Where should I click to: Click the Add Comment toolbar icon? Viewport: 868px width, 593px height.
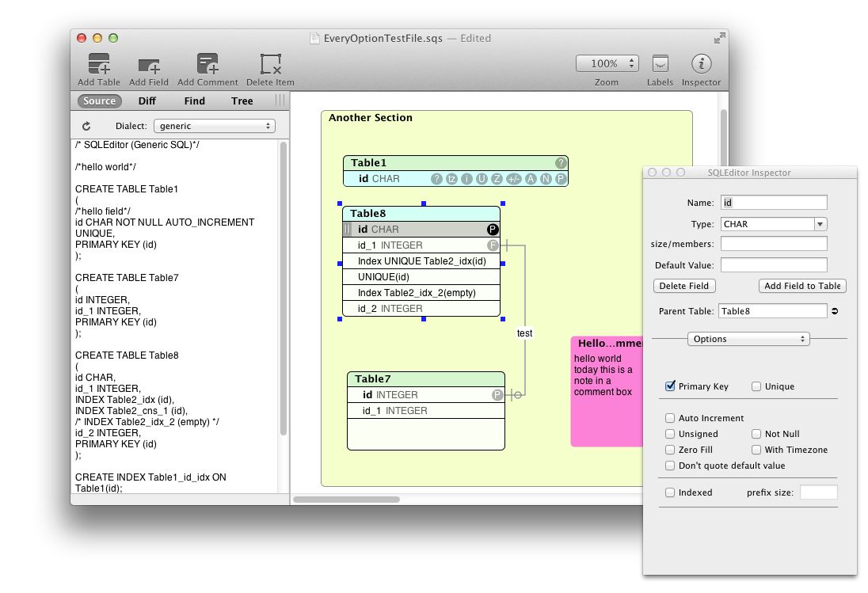[x=207, y=63]
